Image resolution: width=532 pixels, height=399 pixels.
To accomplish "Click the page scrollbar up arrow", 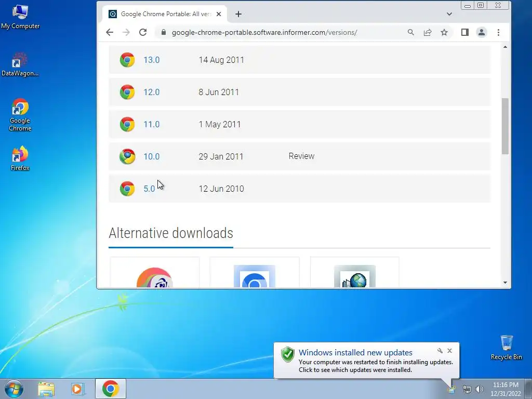I will coord(505,47).
